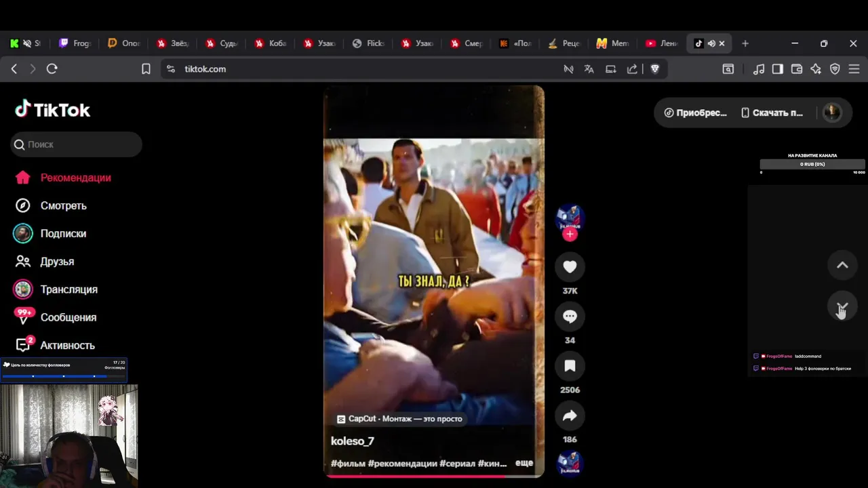Click browser Back arrow
This screenshot has width=868, height=488.
coord(14,69)
